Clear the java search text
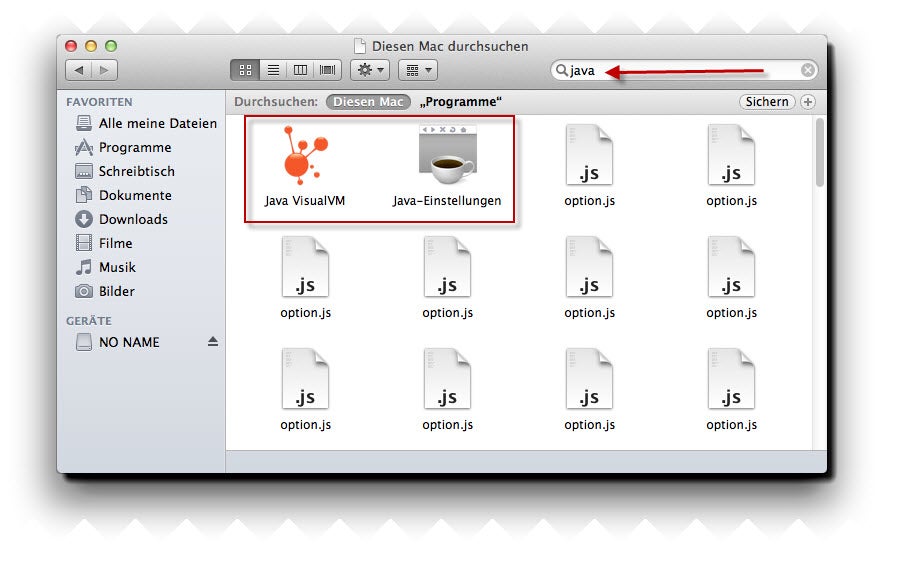This screenshot has height=567, width=899. point(807,70)
